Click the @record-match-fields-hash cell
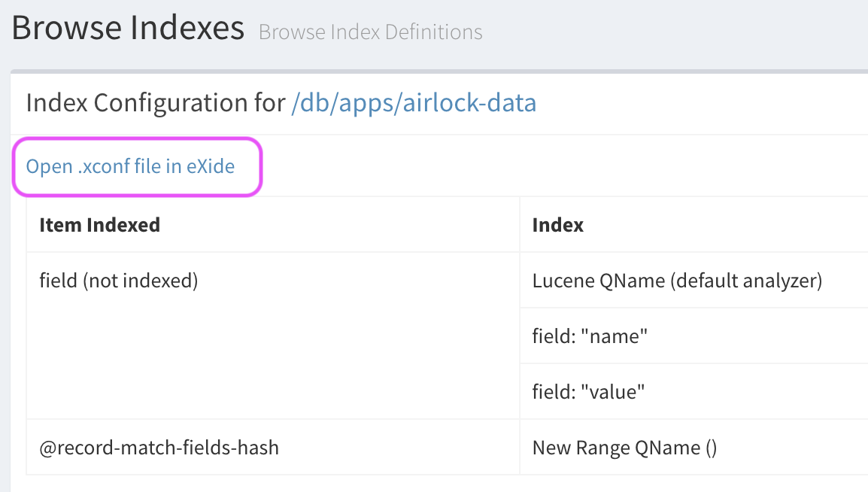This screenshot has height=492, width=868. tap(159, 448)
